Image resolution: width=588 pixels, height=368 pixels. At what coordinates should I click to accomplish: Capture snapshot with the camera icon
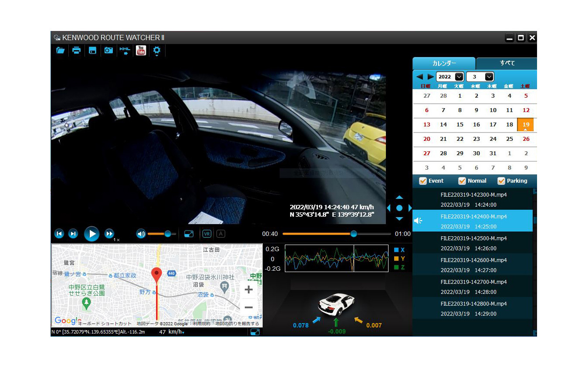pyautogui.click(x=108, y=51)
